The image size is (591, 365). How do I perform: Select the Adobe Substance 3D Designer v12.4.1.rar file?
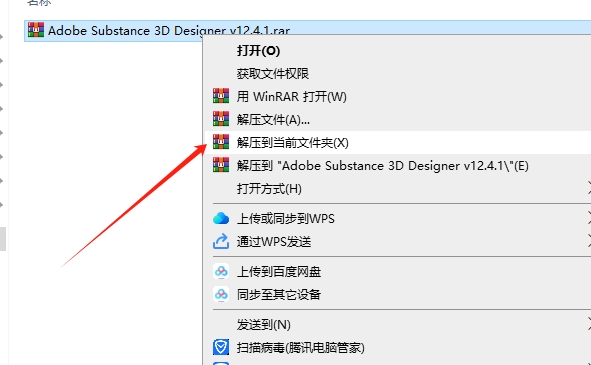169,31
